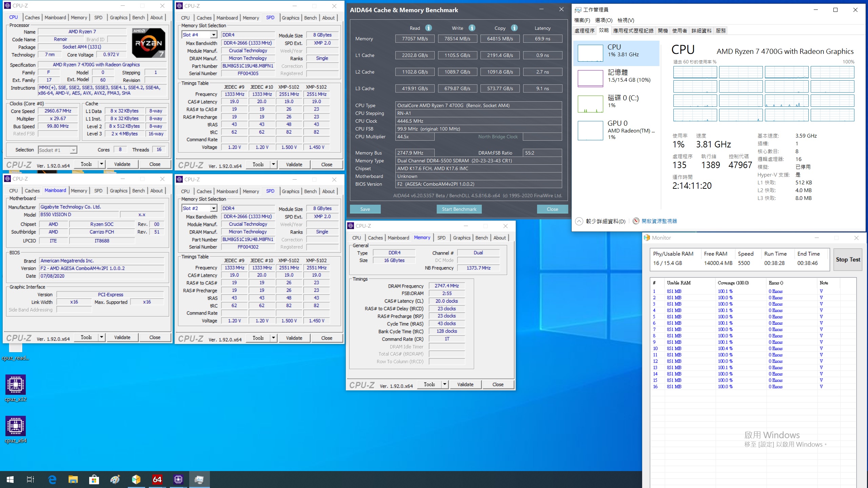Screen dimensions: 868x488
Task: Expand Tools arrow in Slot #2 SPD window
Action: point(273,338)
